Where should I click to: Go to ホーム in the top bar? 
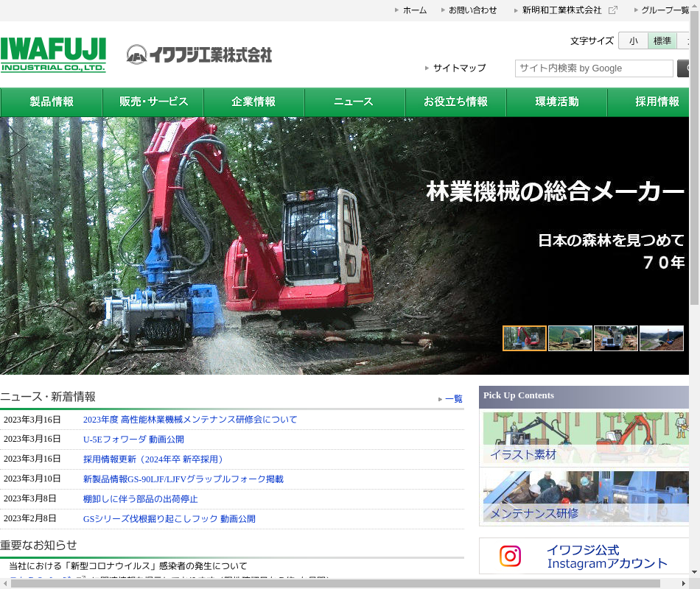pyautogui.click(x=415, y=10)
